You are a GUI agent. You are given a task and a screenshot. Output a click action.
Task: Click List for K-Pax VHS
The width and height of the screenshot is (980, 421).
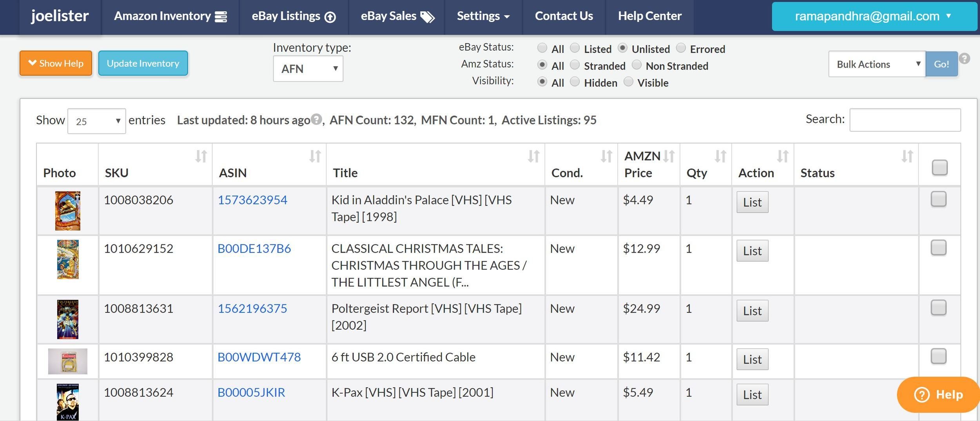[x=752, y=395]
